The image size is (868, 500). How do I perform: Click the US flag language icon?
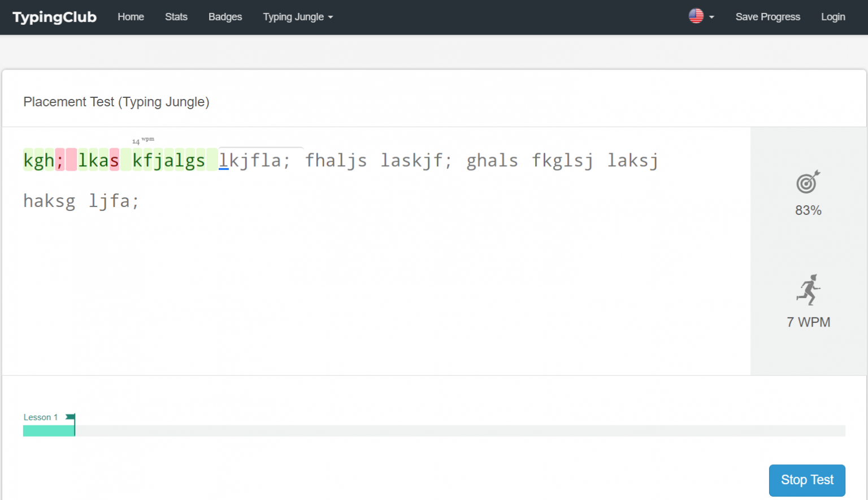[696, 16]
